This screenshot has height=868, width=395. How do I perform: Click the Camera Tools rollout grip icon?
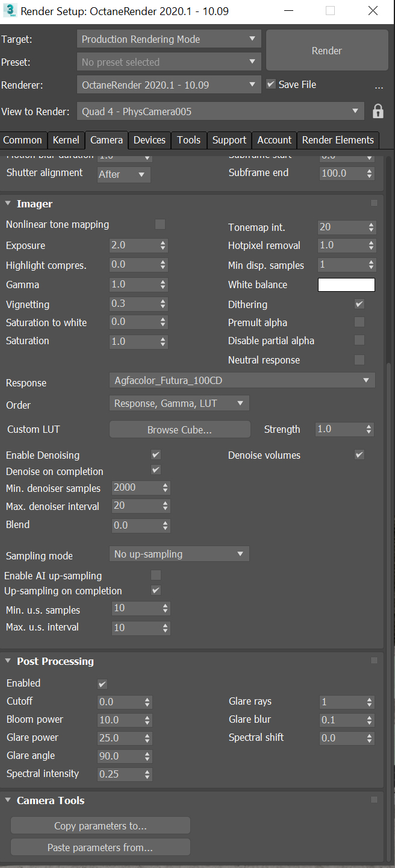tap(374, 800)
